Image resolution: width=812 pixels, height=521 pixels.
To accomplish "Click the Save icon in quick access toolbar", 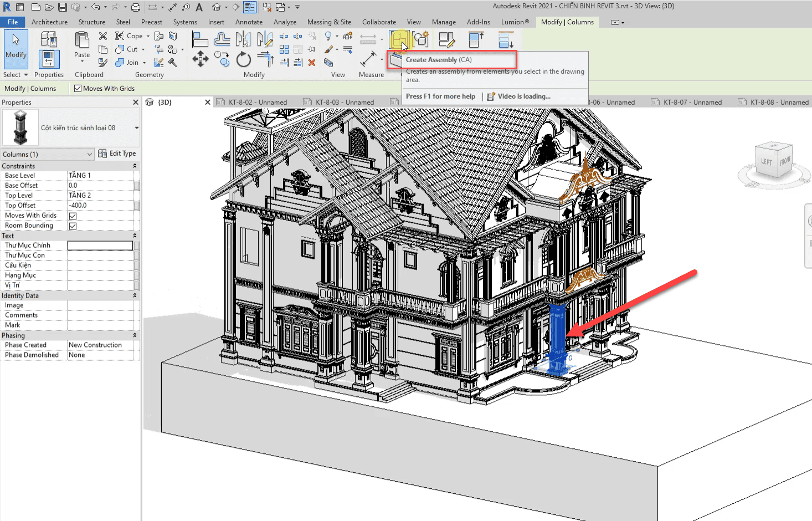I will tap(63, 7).
